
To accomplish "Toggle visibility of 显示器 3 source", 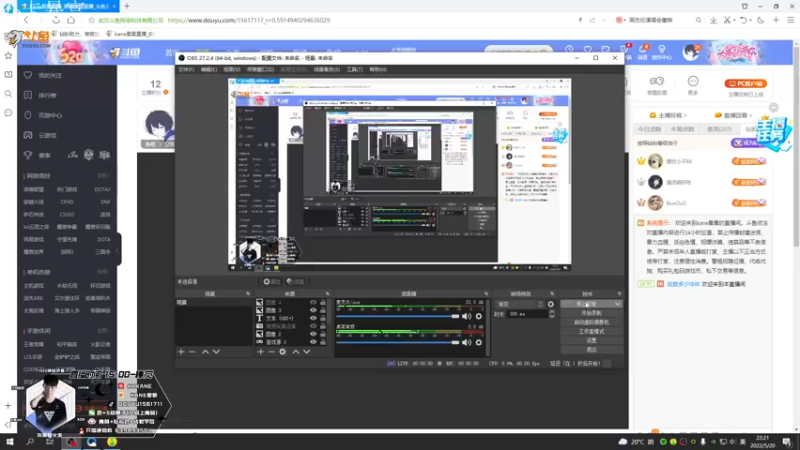I will (313, 342).
